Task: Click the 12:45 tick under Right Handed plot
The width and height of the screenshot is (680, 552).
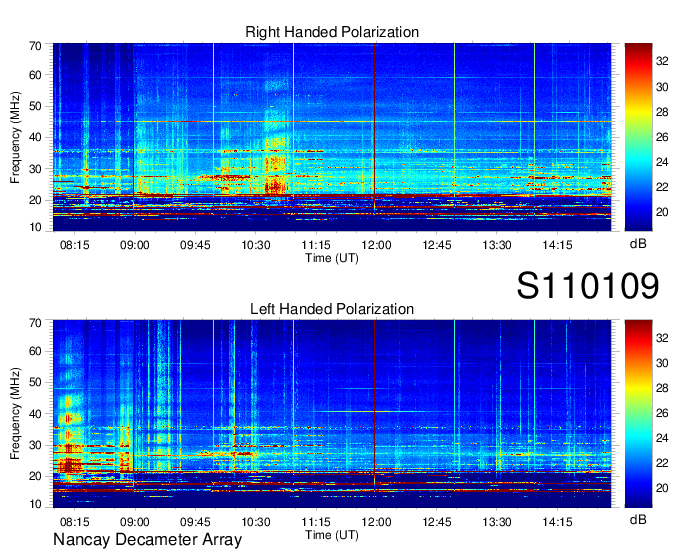Action: click(x=437, y=245)
